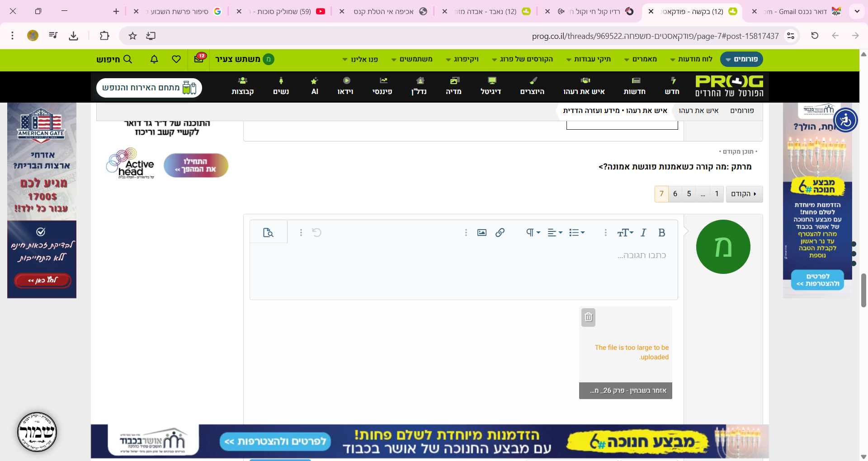Click into the reply text area

464,271
